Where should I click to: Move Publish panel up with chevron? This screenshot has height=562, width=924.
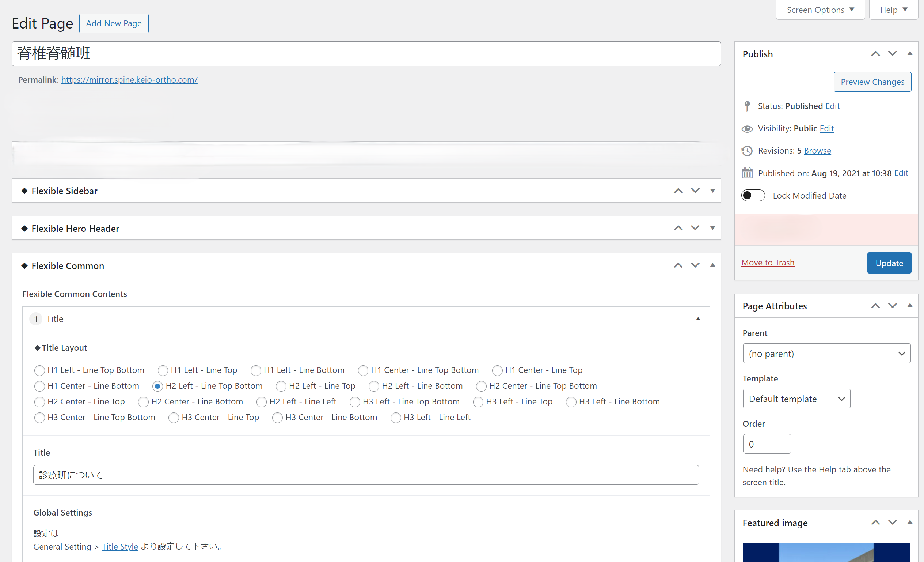[x=875, y=54]
